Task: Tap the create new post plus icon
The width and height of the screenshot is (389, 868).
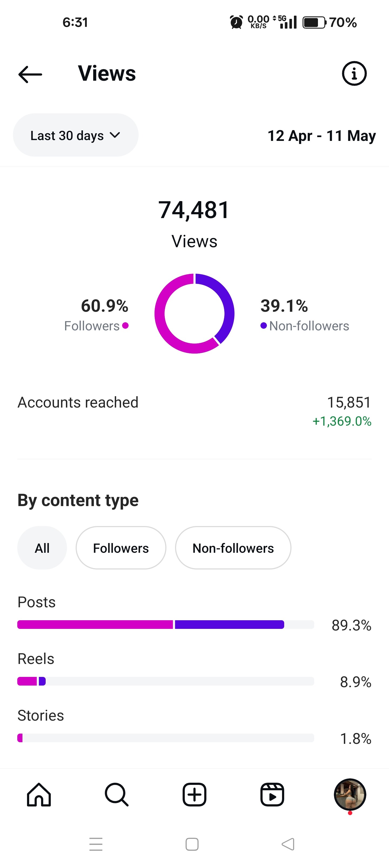Action: 194,795
